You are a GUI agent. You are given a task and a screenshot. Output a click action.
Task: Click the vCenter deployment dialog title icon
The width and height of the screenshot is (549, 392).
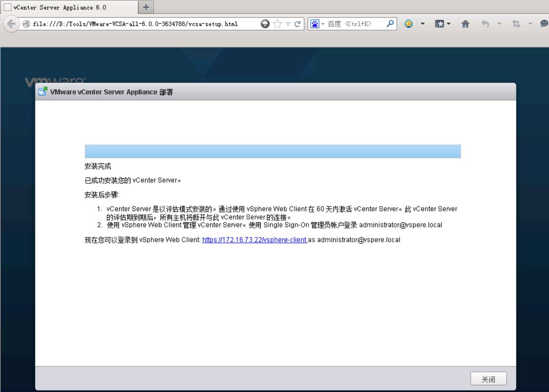tap(43, 92)
